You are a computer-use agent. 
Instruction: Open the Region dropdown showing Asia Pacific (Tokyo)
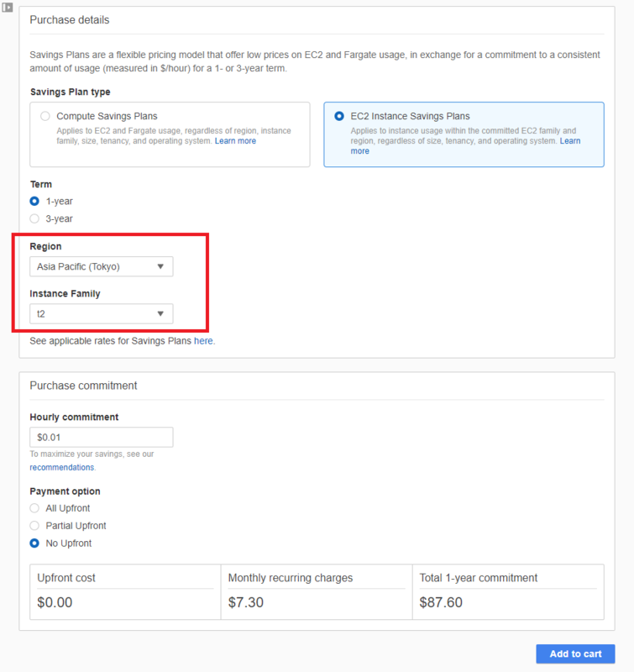tap(102, 266)
